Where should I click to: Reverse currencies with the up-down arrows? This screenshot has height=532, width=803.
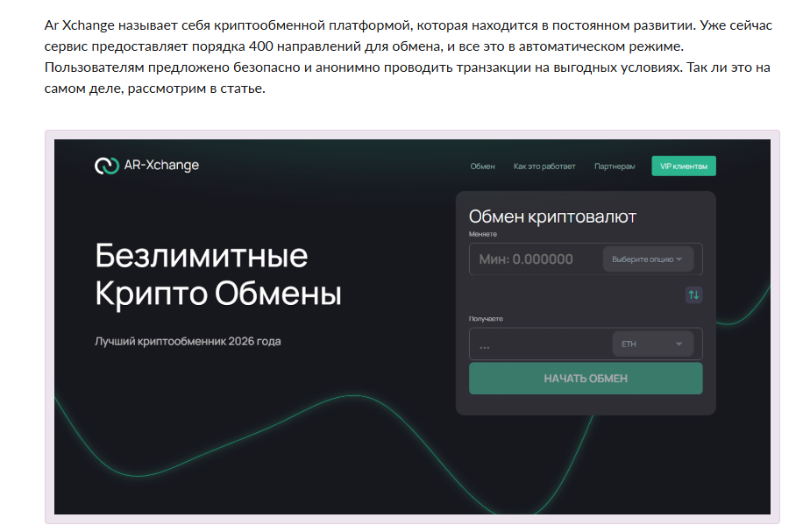[x=693, y=295]
